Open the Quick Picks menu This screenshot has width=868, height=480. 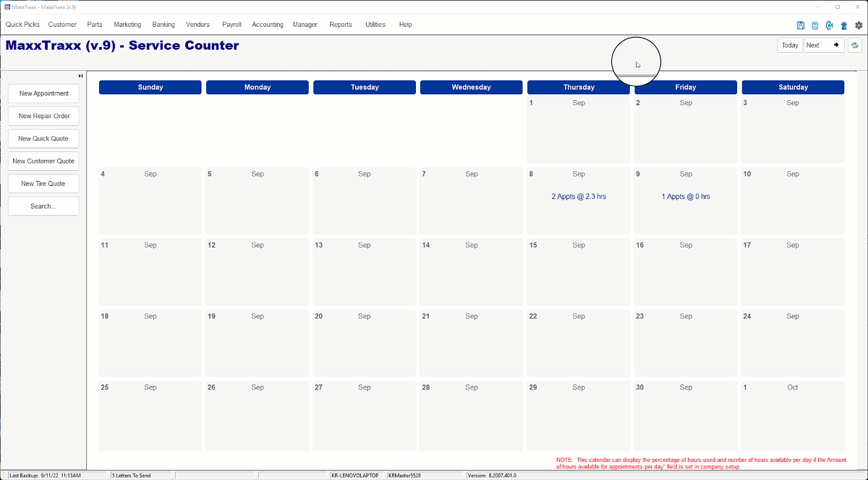point(22,25)
